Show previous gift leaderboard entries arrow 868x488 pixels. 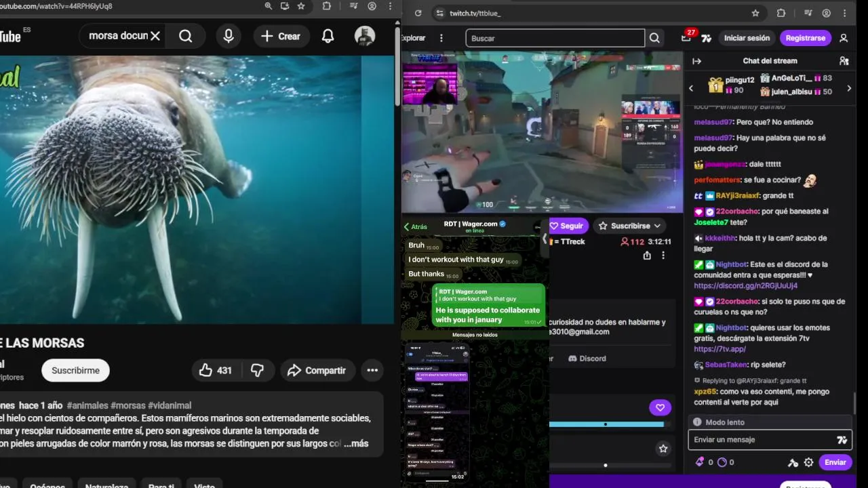(691, 88)
